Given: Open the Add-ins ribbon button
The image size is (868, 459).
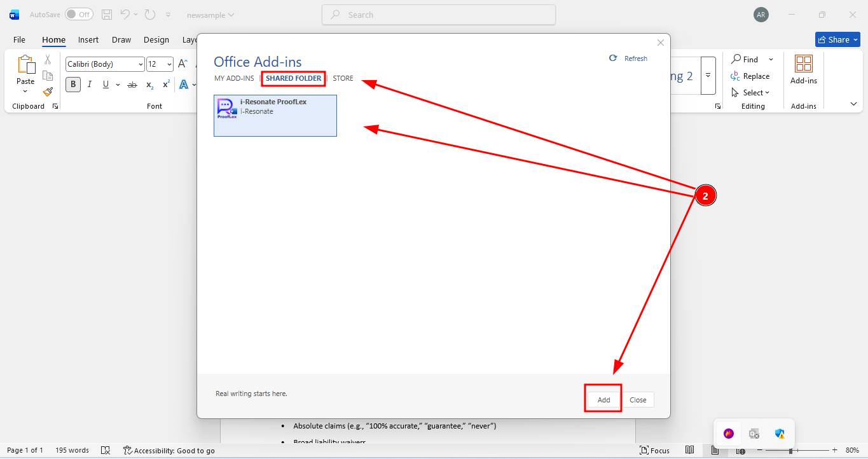Looking at the screenshot, I should [x=803, y=70].
